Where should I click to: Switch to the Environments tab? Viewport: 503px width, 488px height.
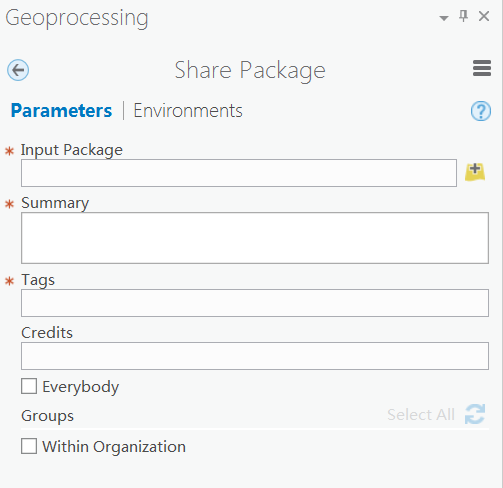point(188,111)
